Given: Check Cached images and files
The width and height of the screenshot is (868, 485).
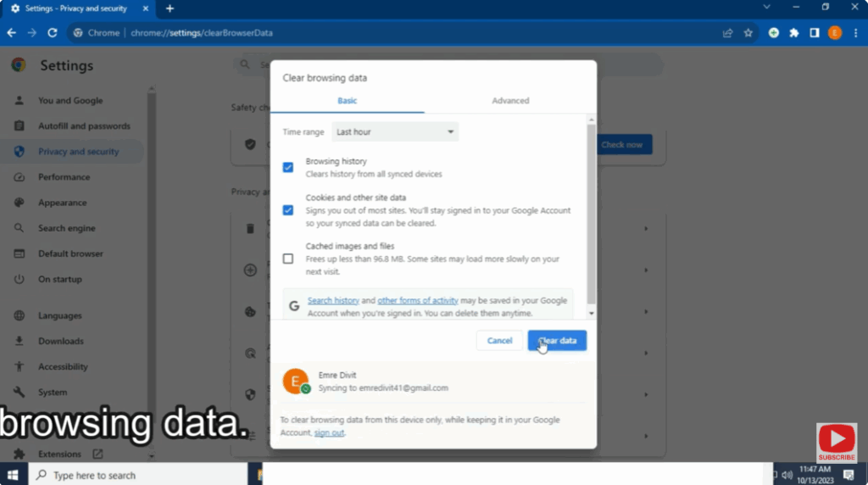Looking at the screenshot, I should click(x=288, y=259).
